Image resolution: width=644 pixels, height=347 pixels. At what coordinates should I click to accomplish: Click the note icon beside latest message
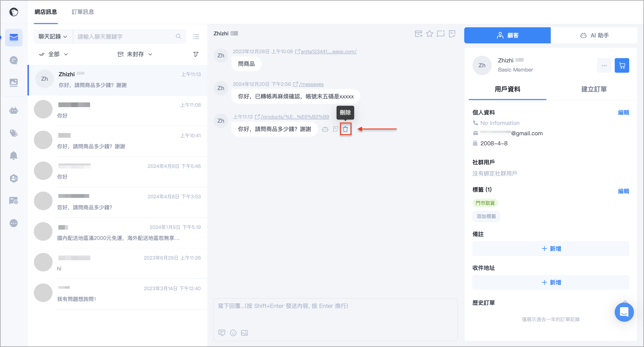[335, 129]
